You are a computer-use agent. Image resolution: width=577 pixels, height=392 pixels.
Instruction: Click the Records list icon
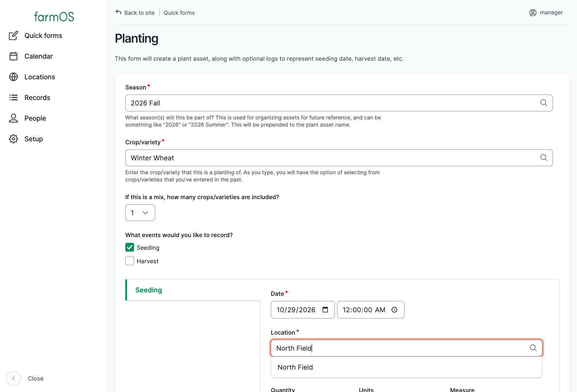pyautogui.click(x=13, y=97)
